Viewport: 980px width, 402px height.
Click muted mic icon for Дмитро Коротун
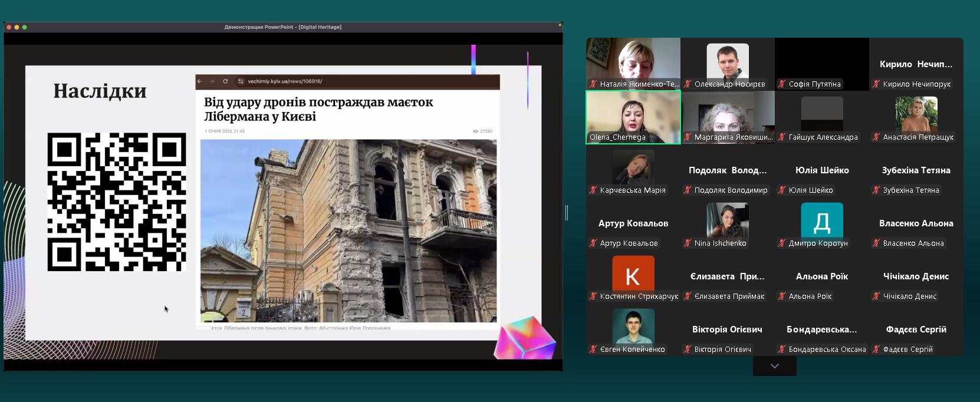(782, 243)
